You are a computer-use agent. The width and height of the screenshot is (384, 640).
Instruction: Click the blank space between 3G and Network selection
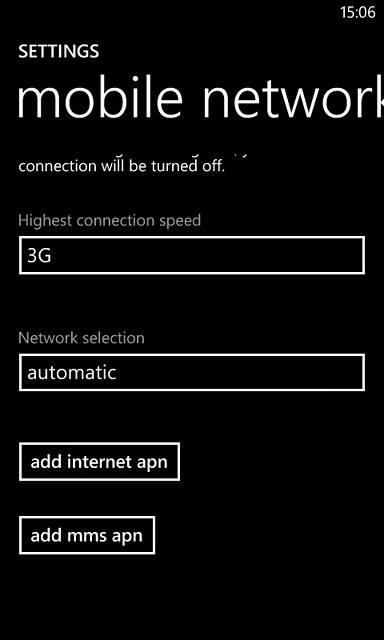(192, 302)
